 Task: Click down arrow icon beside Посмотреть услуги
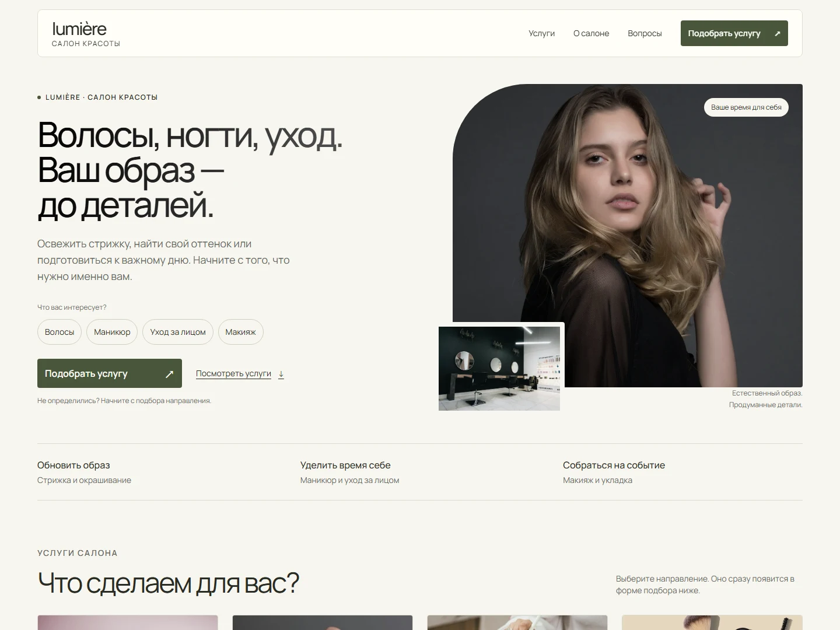pyautogui.click(x=281, y=374)
